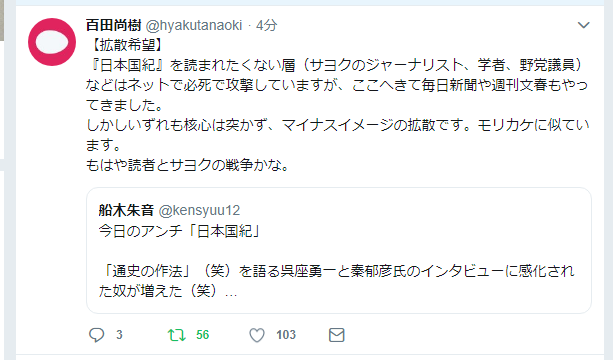Open the quoted tweet line 今日のアンチ「日本国紀」
Screen dimensions: 613x360
(x=179, y=231)
